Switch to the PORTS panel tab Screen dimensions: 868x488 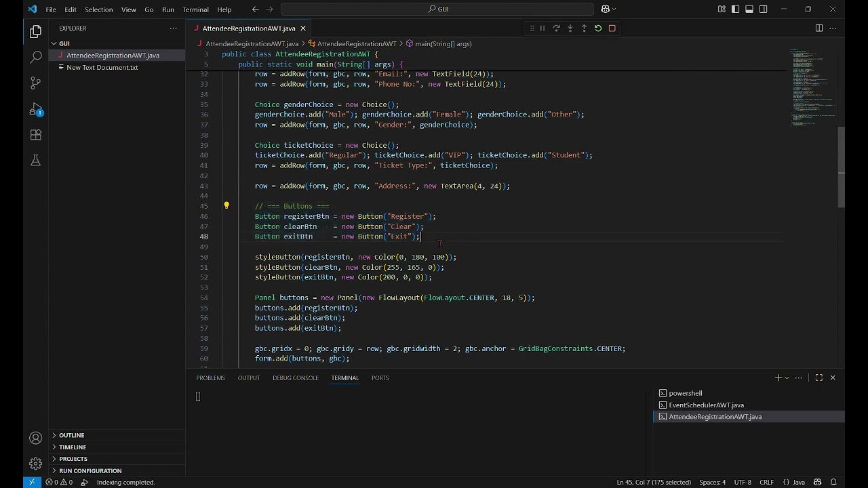coord(380,378)
